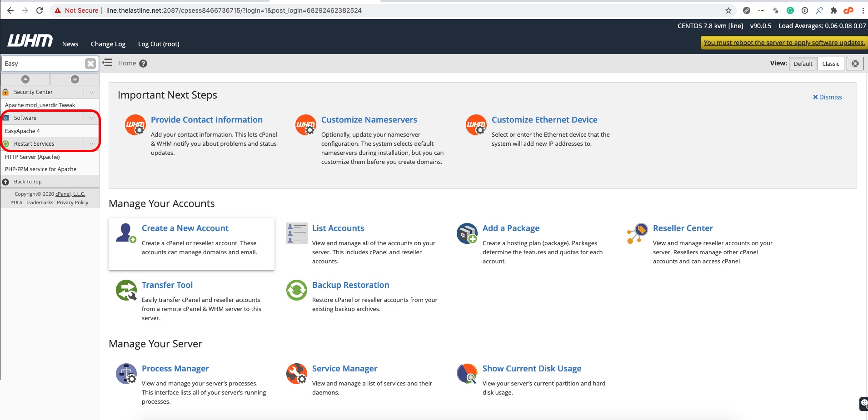868x420 pixels.
Task: Open the browser extensions puzzle icon
Action: [x=833, y=10]
